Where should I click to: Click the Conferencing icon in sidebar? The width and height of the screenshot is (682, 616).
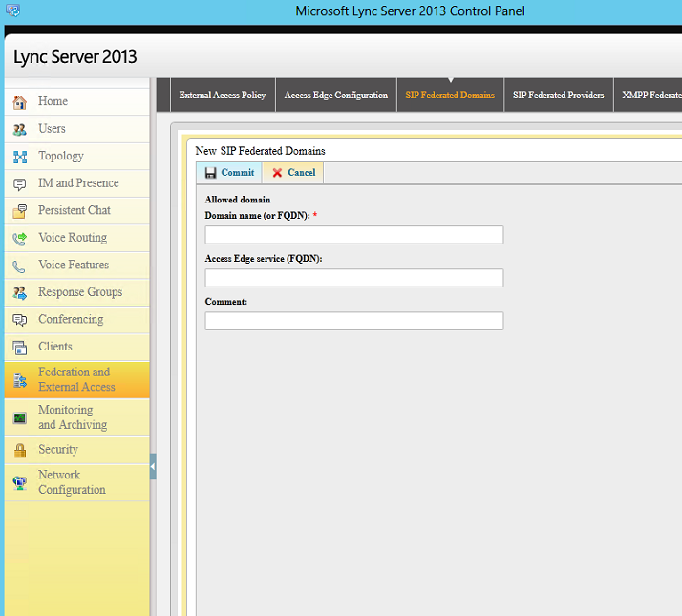(19, 320)
